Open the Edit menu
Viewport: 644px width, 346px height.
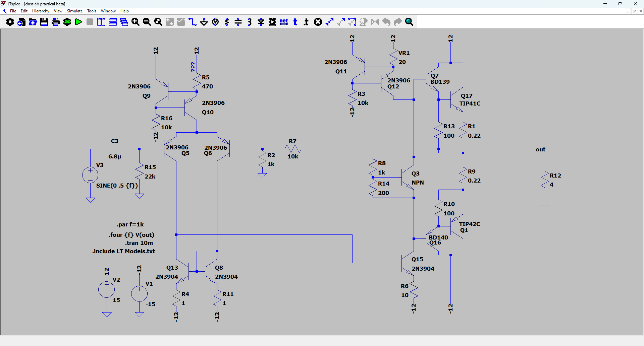[24, 11]
